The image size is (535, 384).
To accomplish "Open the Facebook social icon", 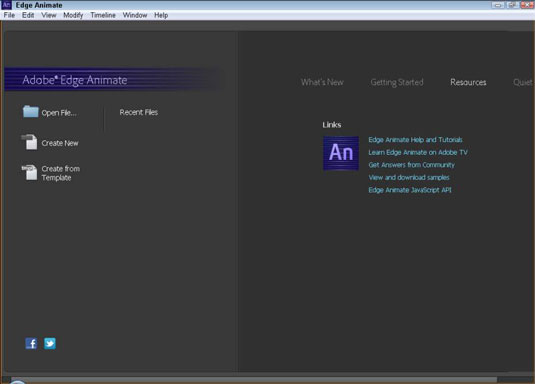I will tap(31, 343).
